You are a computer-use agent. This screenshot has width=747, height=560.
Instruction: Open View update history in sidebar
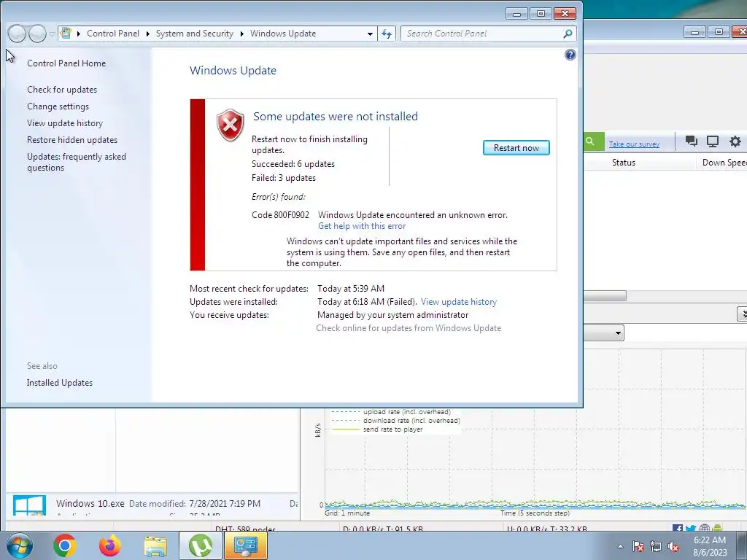coord(65,122)
